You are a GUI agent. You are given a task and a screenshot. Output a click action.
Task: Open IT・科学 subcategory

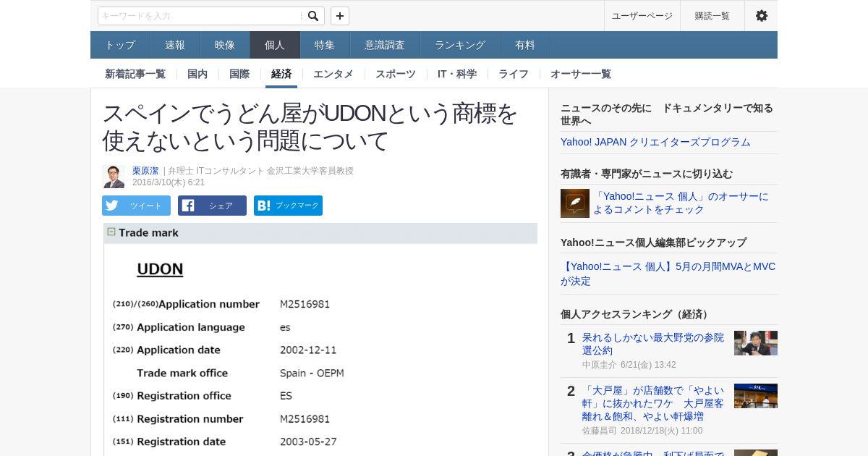click(457, 74)
